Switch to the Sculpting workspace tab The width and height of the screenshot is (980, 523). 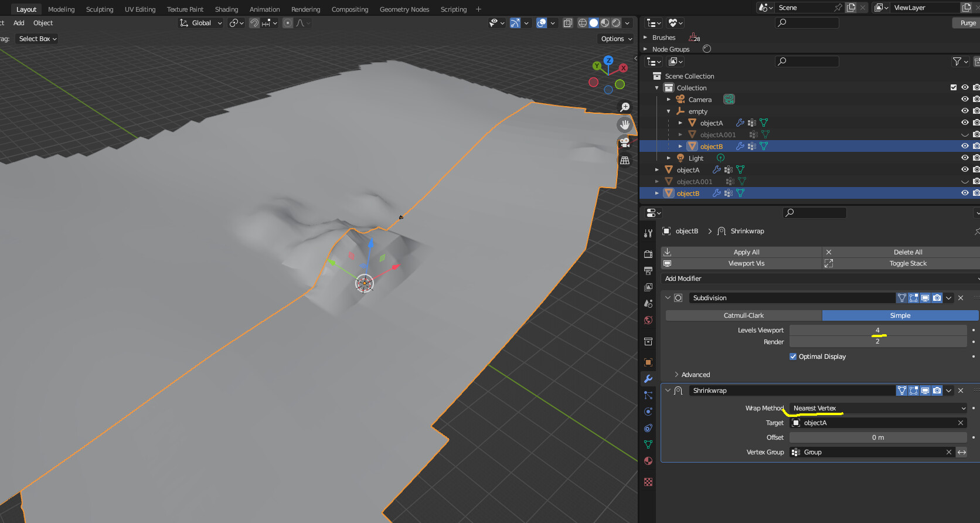click(100, 9)
